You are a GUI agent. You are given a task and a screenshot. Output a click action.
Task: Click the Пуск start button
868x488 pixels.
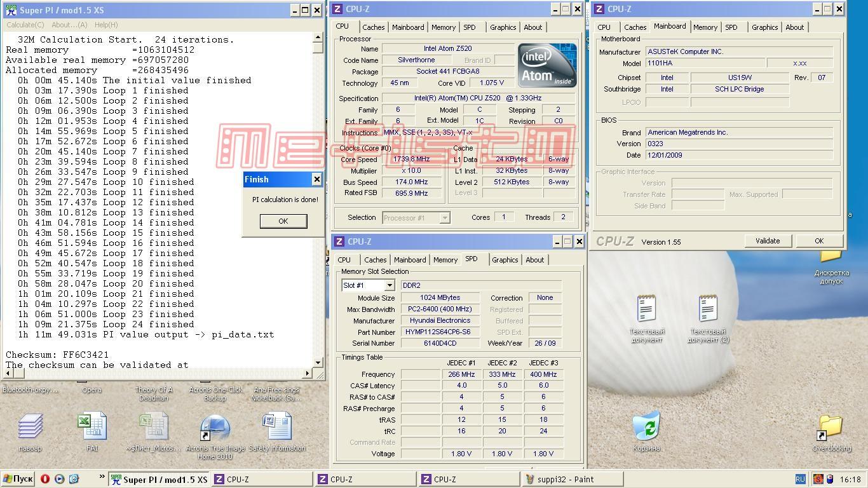[x=18, y=479]
